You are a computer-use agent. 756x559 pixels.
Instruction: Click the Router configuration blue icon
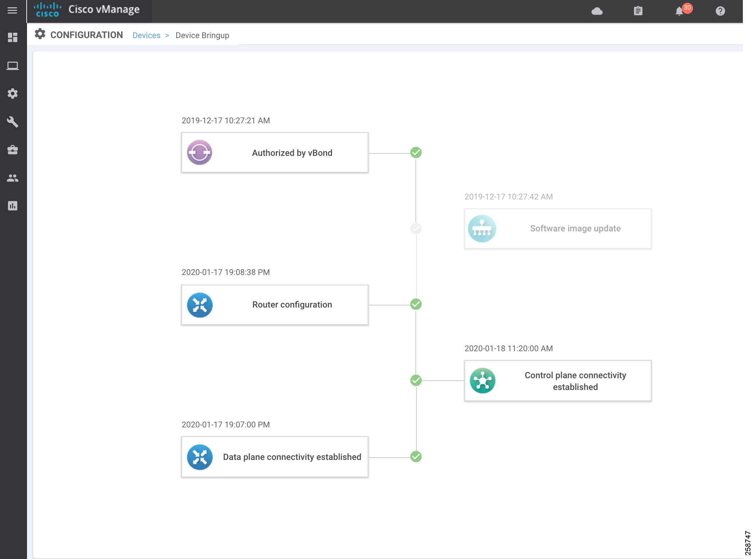click(200, 305)
